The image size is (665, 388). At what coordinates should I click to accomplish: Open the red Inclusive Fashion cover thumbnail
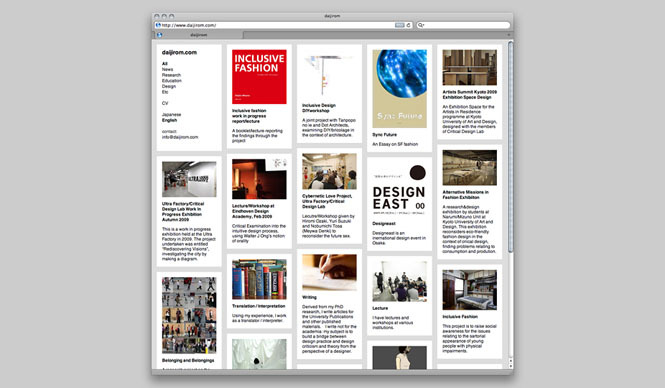click(x=259, y=77)
